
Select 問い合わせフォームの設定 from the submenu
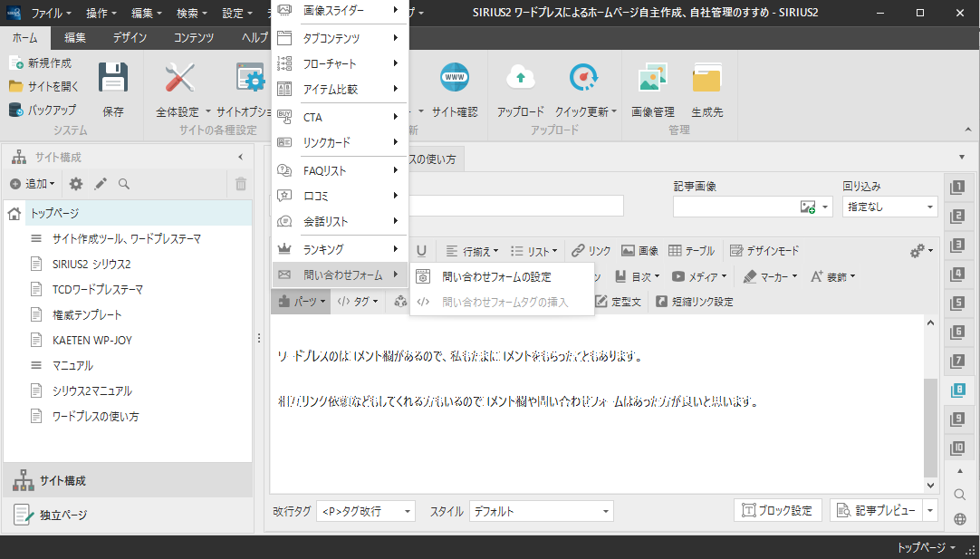[x=495, y=277]
